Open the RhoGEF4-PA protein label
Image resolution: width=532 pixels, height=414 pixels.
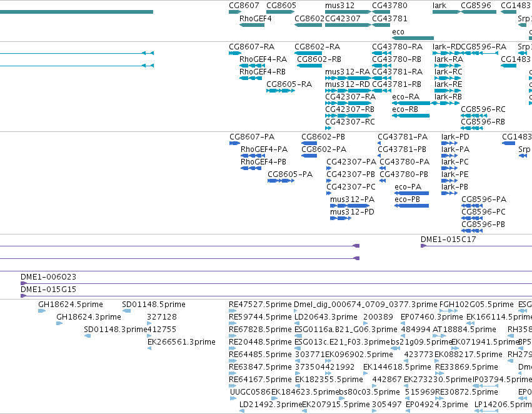pyautogui.click(x=264, y=149)
